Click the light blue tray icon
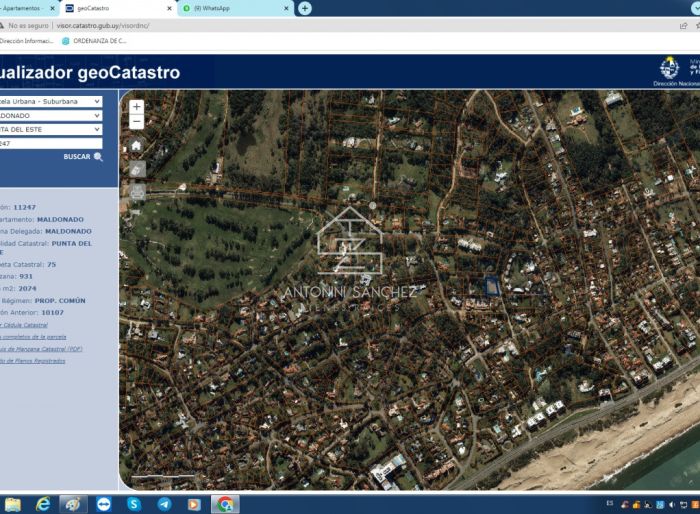 pyautogui.click(x=660, y=505)
